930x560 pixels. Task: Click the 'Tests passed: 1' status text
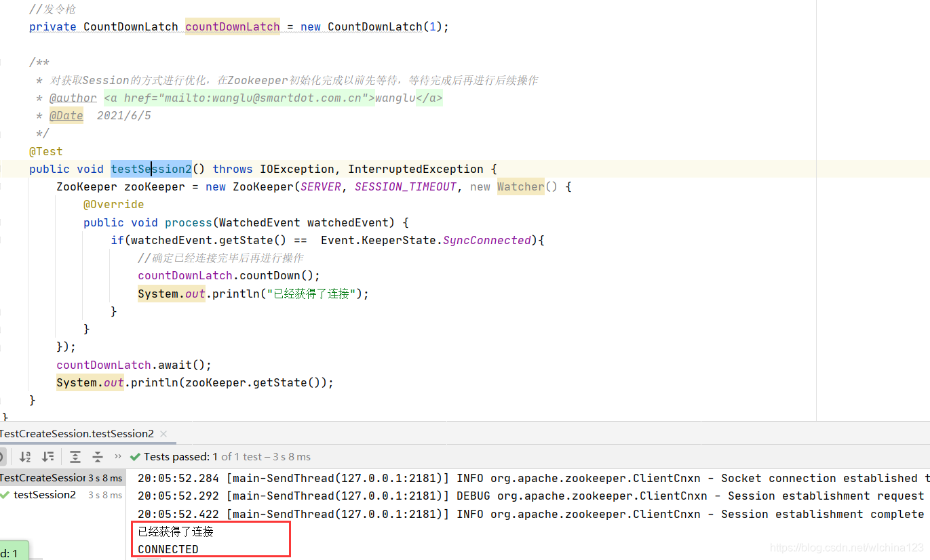pos(181,457)
